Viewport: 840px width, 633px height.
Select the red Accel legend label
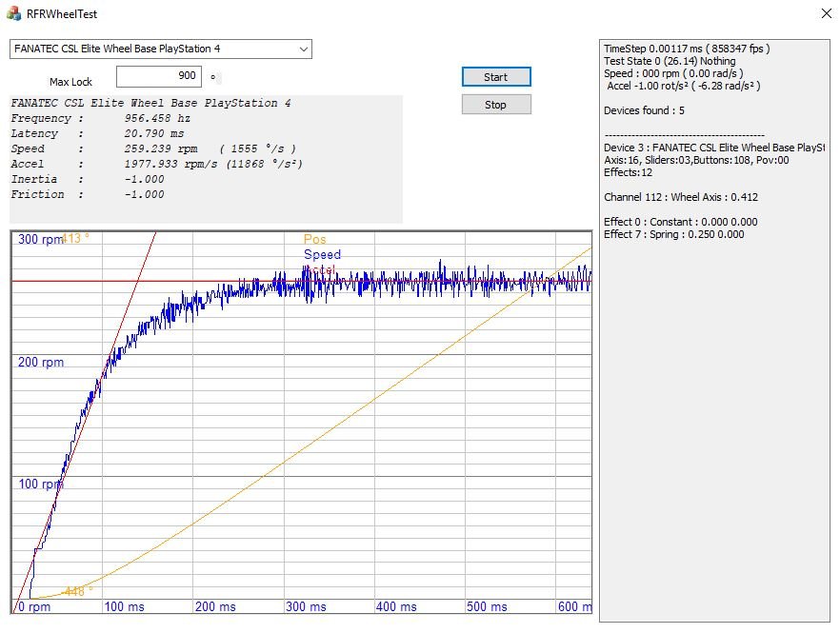point(319,270)
